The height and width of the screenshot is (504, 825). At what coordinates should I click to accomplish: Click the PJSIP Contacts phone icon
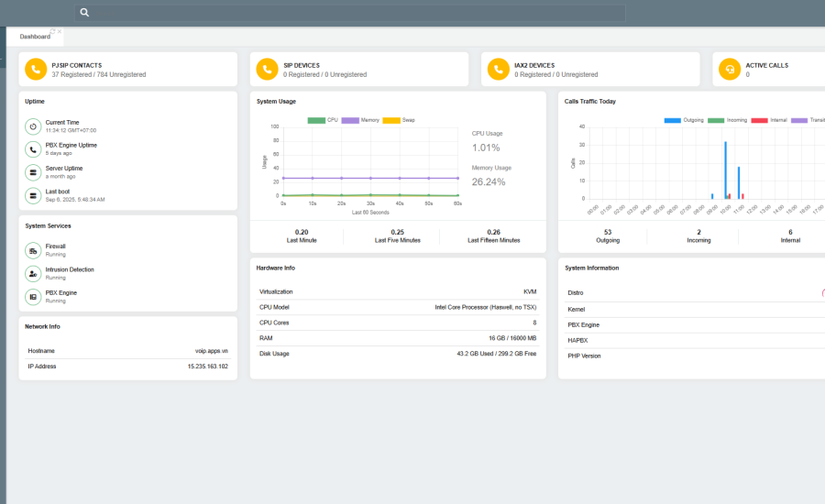tap(35, 70)
